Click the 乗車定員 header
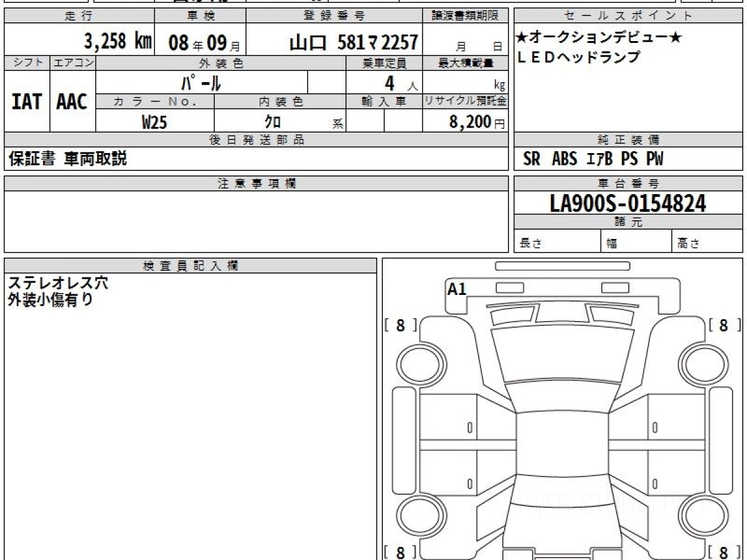 point(384,63)
